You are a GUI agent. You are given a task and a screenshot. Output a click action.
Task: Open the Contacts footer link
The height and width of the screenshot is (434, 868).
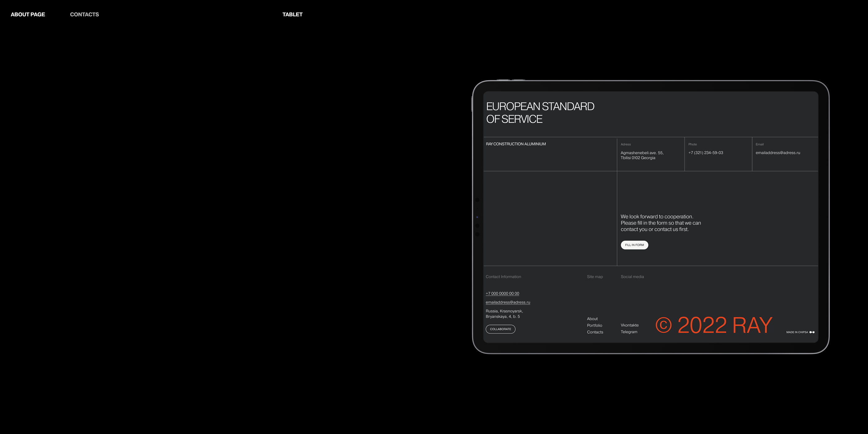tap(595, 332)
